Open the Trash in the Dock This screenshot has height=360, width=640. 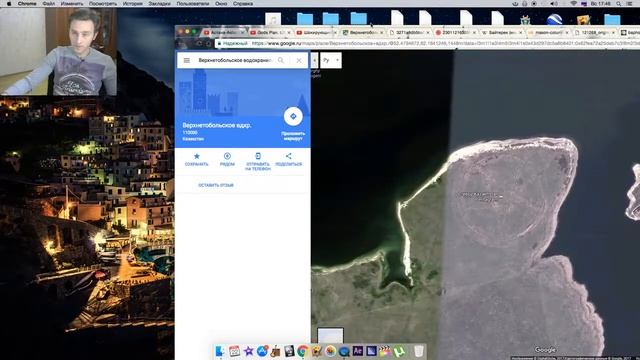click(x=418, y=351)
